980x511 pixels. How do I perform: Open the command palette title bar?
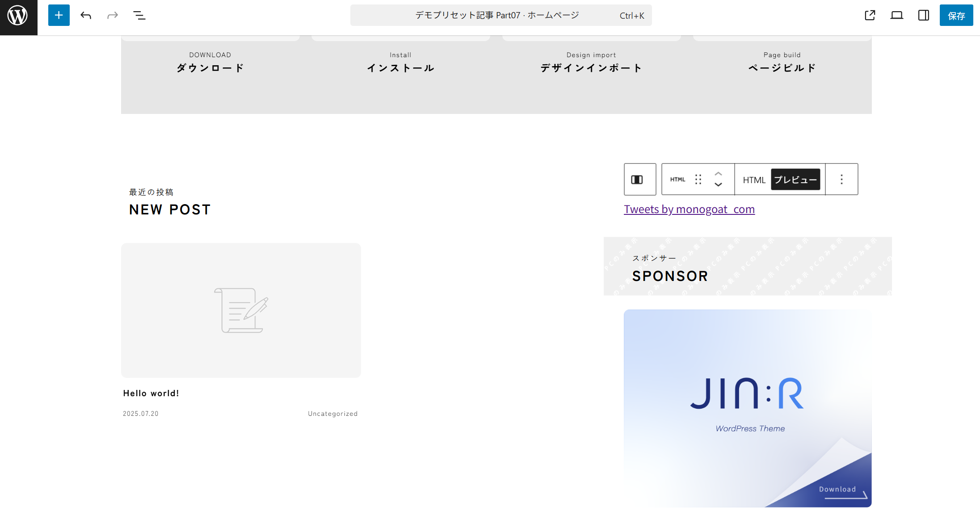pos(501,15)
